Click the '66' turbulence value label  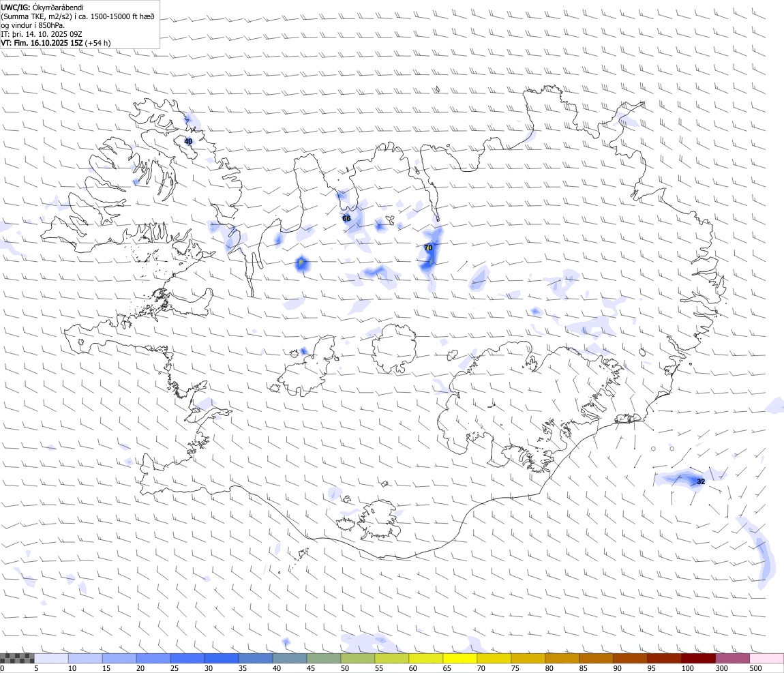point(346,218)
